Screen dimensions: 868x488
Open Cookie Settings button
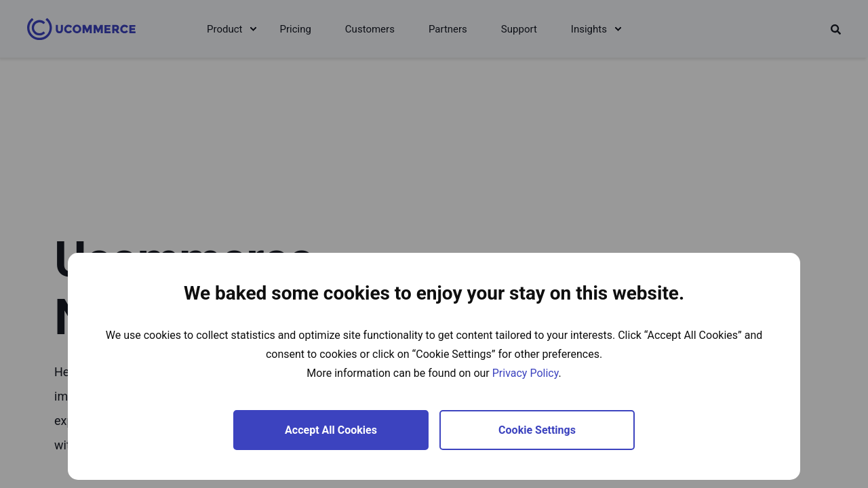pyautogui.click(x=537, y=430)
